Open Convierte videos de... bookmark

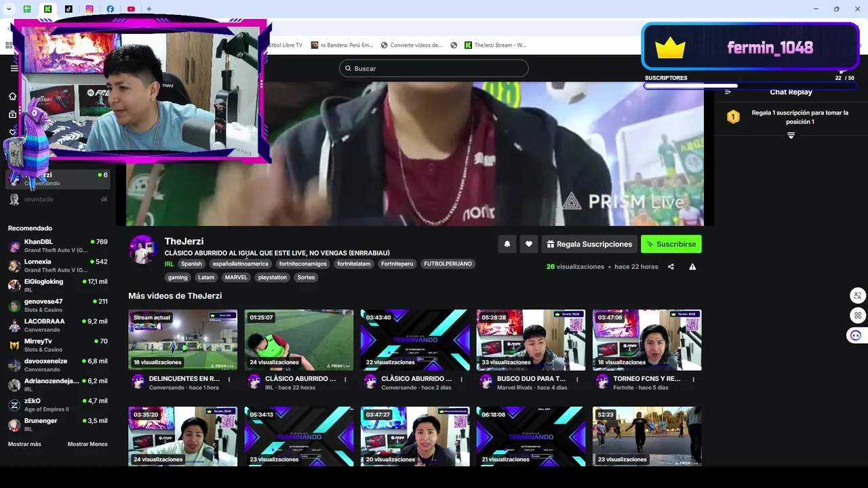[411, 45]
